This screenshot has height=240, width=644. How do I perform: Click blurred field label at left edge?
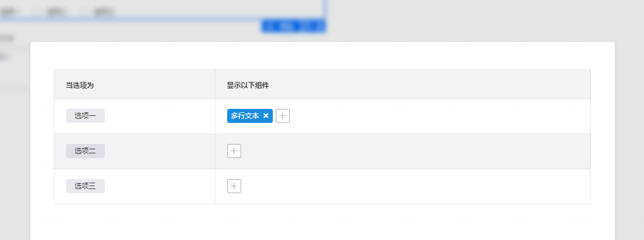(x=6, y=38)
